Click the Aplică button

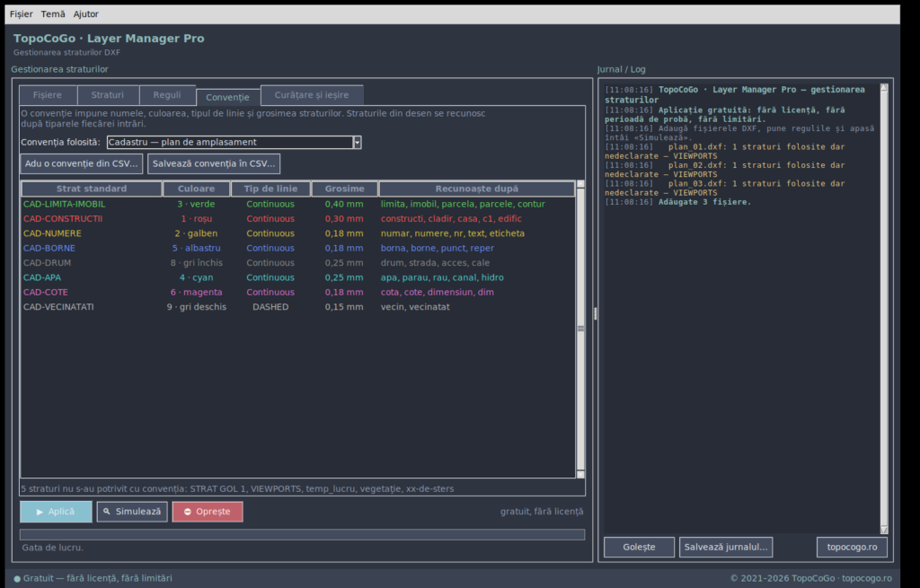(57, 512)
